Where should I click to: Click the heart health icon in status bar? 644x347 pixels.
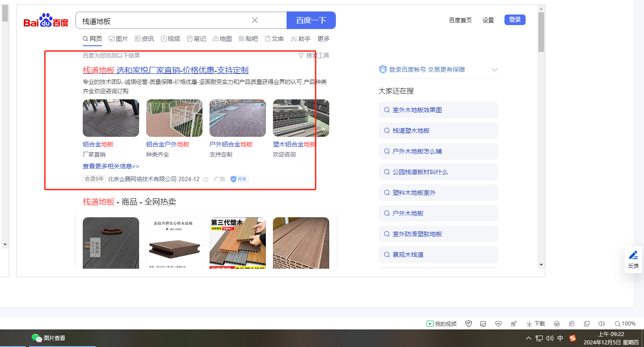498,324
